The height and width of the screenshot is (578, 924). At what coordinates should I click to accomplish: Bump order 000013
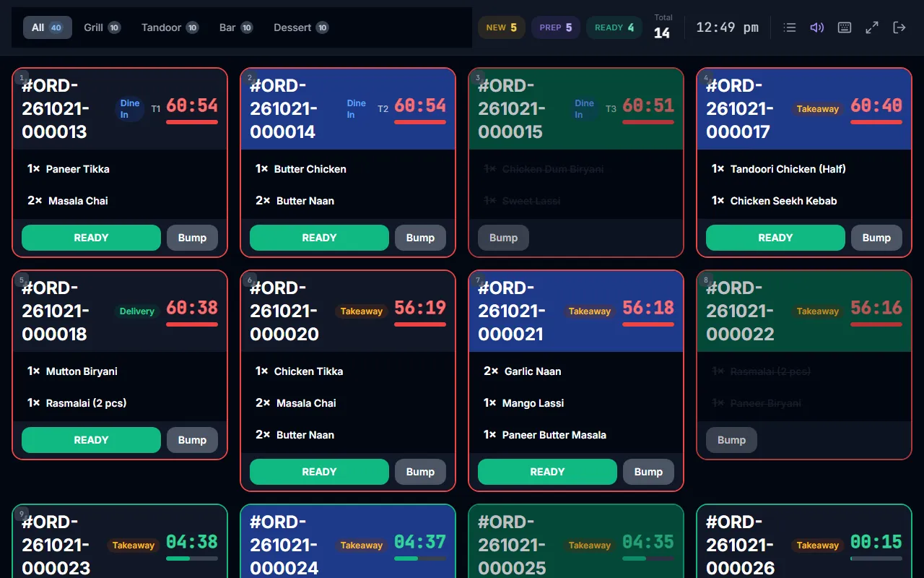coord(192,238)
